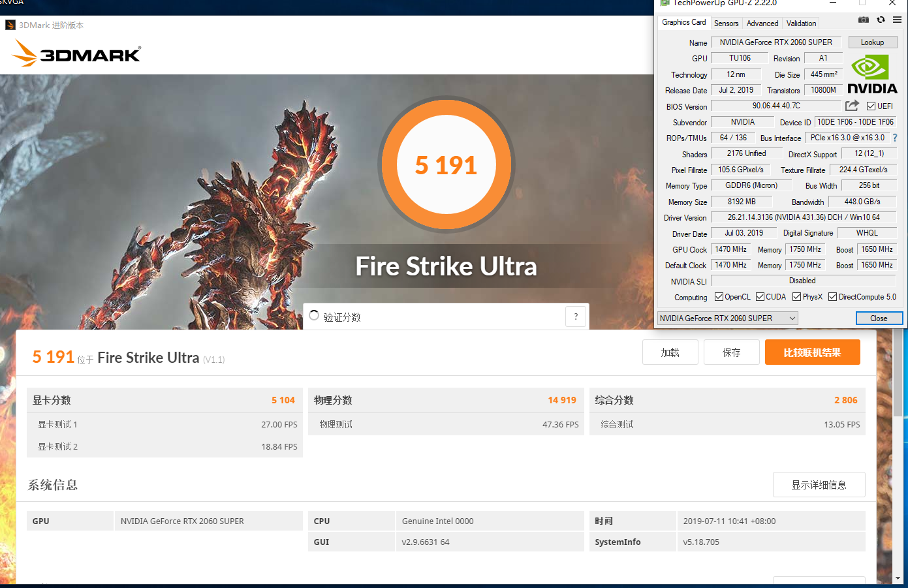Toggle the CUDA checkbox
This screenshot has height=588, width=908.
[x=760, y=297]
